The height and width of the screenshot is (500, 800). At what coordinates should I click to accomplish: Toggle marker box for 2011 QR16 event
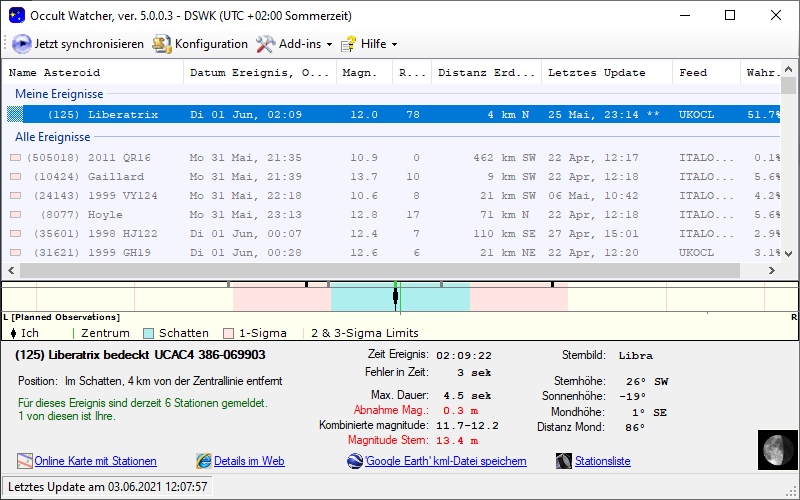click(15, 158)
